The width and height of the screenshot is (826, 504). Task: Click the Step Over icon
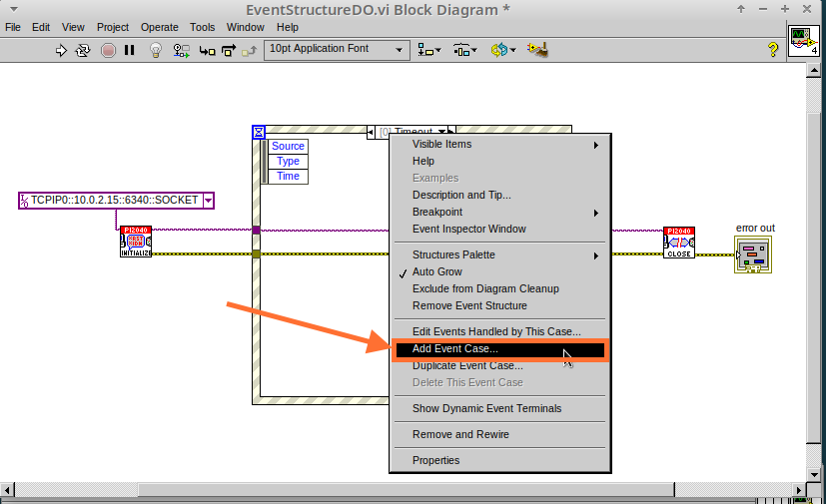[229, 51]
